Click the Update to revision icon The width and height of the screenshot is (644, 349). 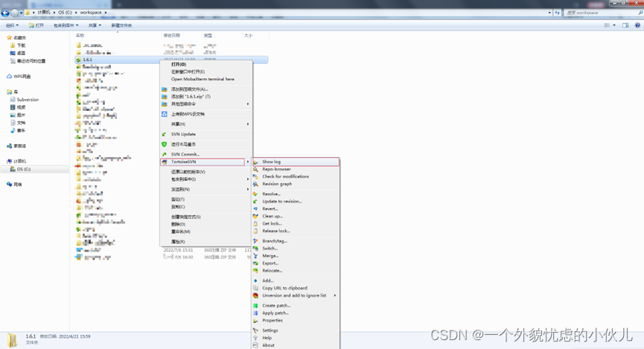pyautogui.click(x=255, y=202)
